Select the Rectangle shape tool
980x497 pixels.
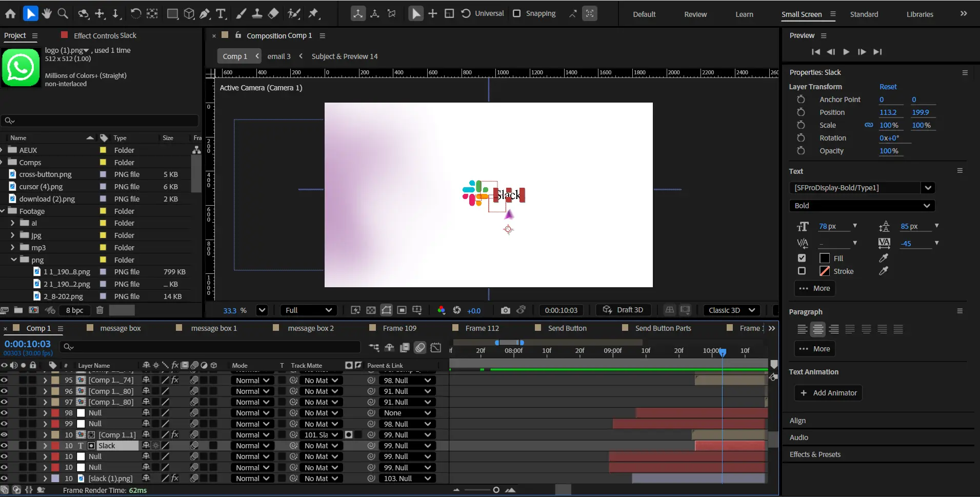(x=172, y=14)
